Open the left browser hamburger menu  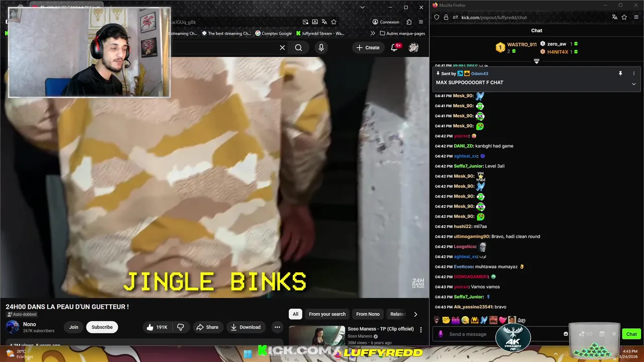click(421, 22)
